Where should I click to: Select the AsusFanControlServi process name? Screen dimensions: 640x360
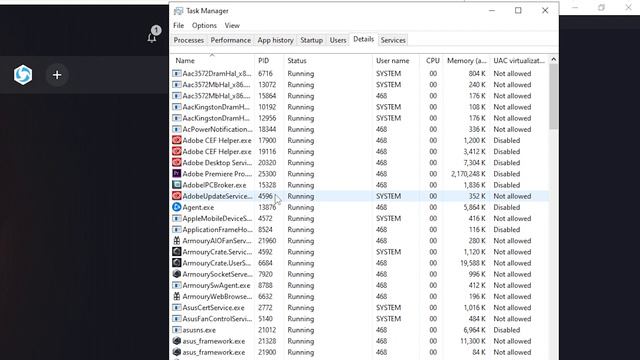(x=217, y=319)
